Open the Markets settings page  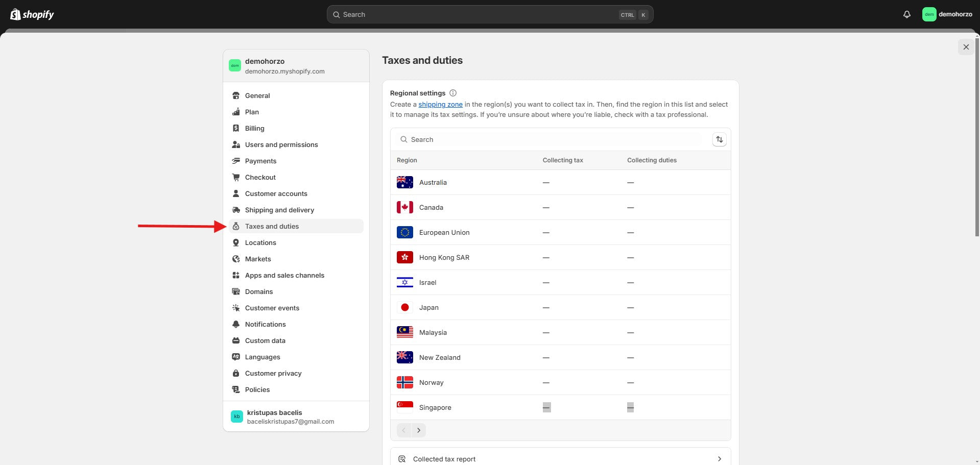click(258, 259)
